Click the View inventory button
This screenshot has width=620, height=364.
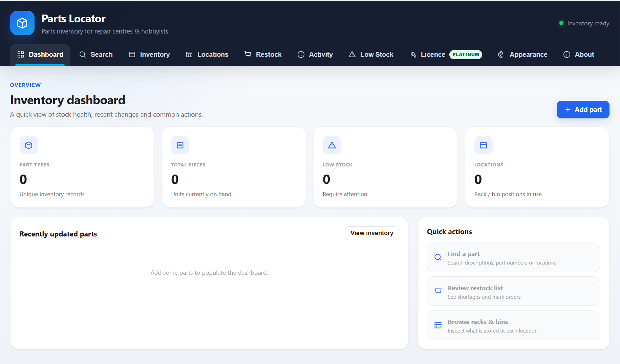[372, 233]
